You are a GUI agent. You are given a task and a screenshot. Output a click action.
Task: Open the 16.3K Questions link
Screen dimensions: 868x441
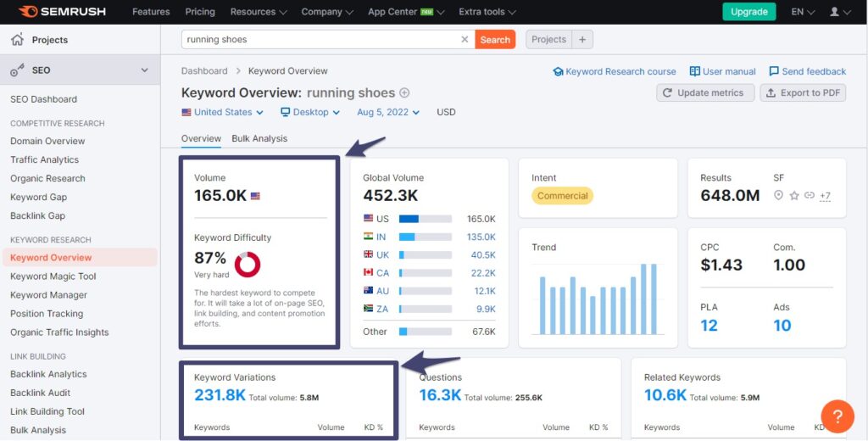(440, 394)
